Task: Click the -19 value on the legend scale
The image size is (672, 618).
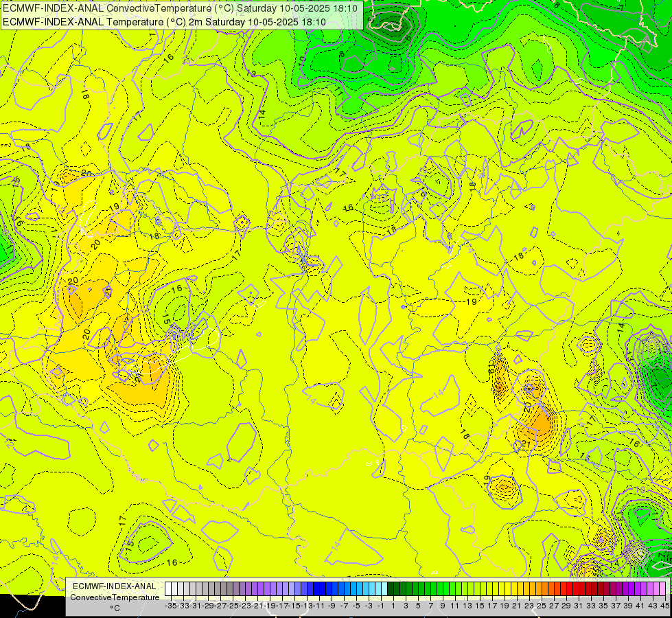Action: pyautogui.click(x=270, y=606)
